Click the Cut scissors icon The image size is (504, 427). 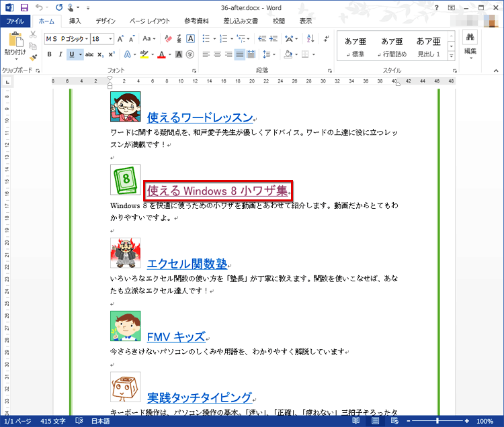pyautogui.click(x=33, y=34)
